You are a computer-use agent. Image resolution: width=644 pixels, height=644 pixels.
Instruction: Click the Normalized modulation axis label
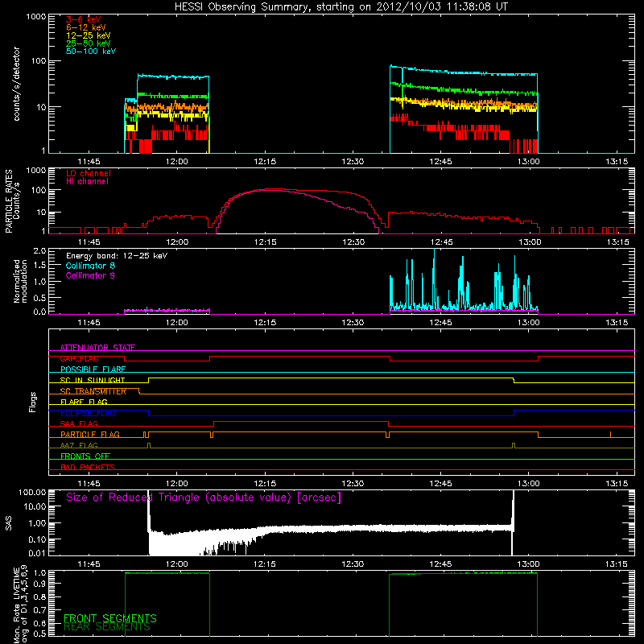tap(21, 281)
